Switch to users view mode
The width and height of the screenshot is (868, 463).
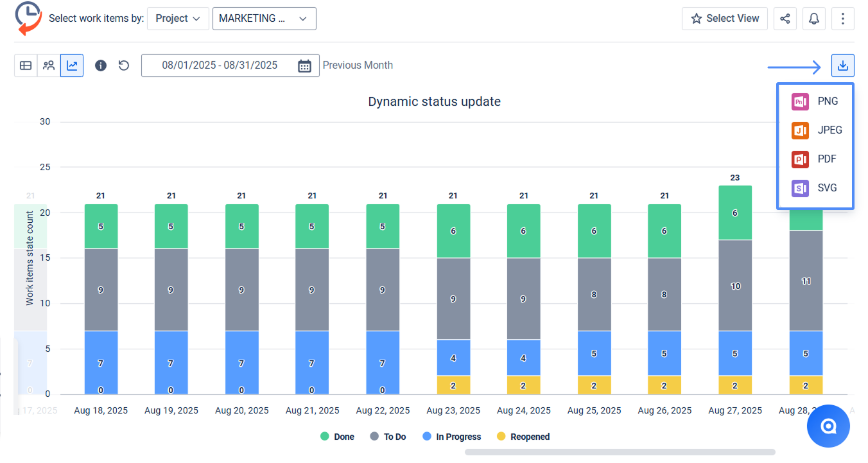(49, 66)
